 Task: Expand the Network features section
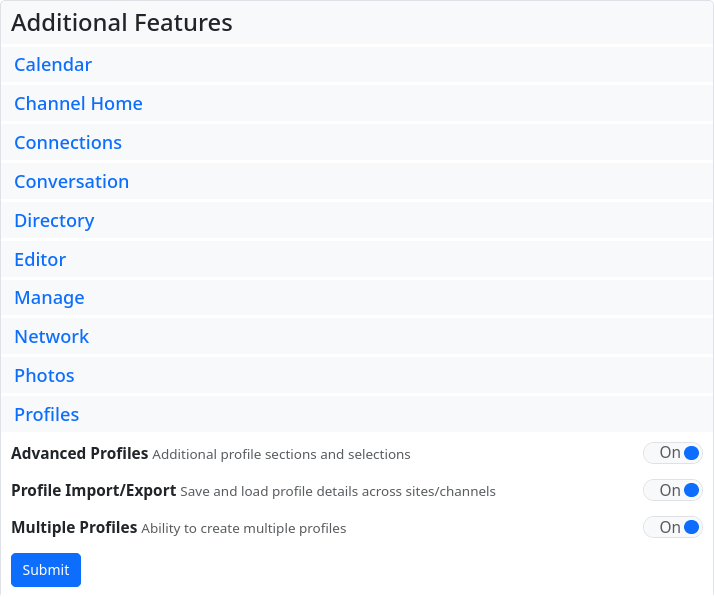point(52,337)
